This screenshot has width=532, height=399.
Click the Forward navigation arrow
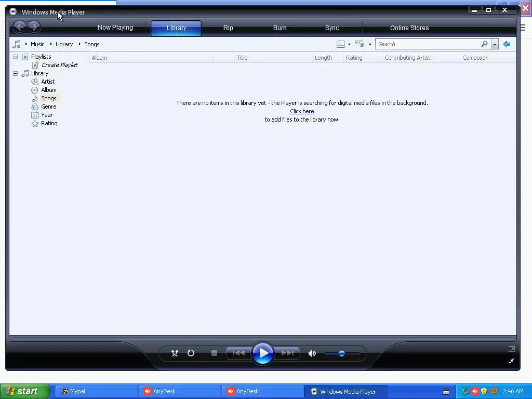pyautogui.click(x=34, y=27)
